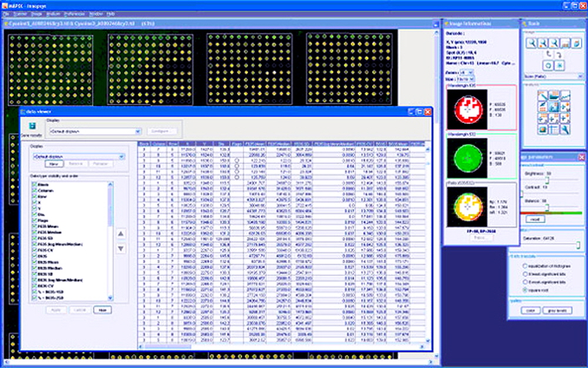Click the line-graph icon at the analysis grid's top right
Screen dimensions: 588x368
(565, 96)
